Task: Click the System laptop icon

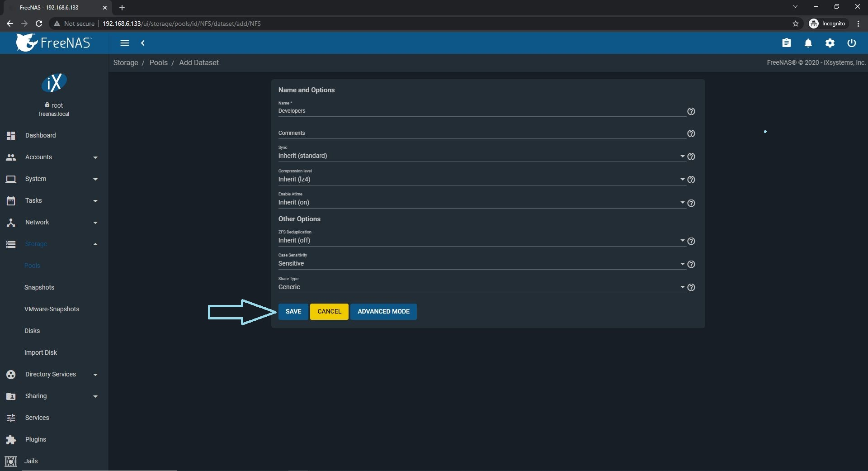Action: click(11, 179)
